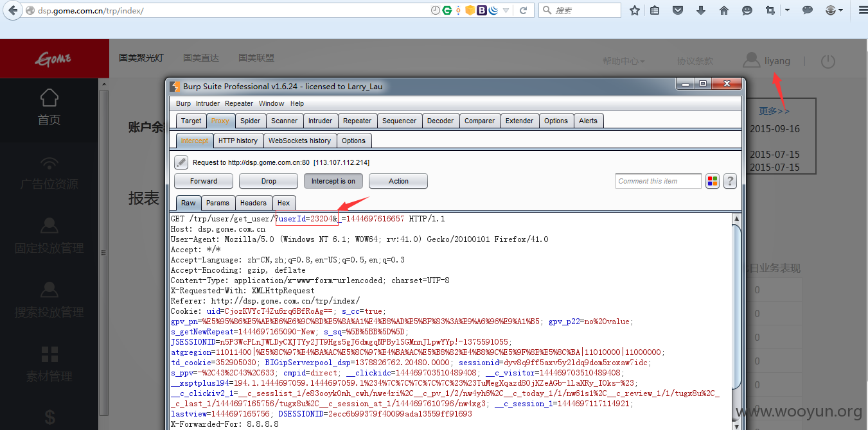This screenshot has height=430, width=868.
Task: Open 首页 home in the Gome sidebar
Action: [49, 107]
